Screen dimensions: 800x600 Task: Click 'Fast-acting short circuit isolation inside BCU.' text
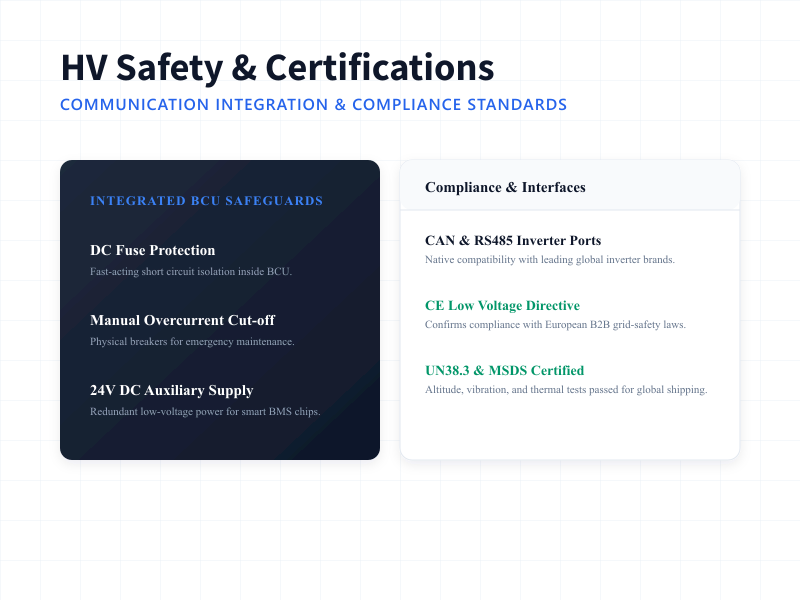pyautogui.click(x=191, y=271)
